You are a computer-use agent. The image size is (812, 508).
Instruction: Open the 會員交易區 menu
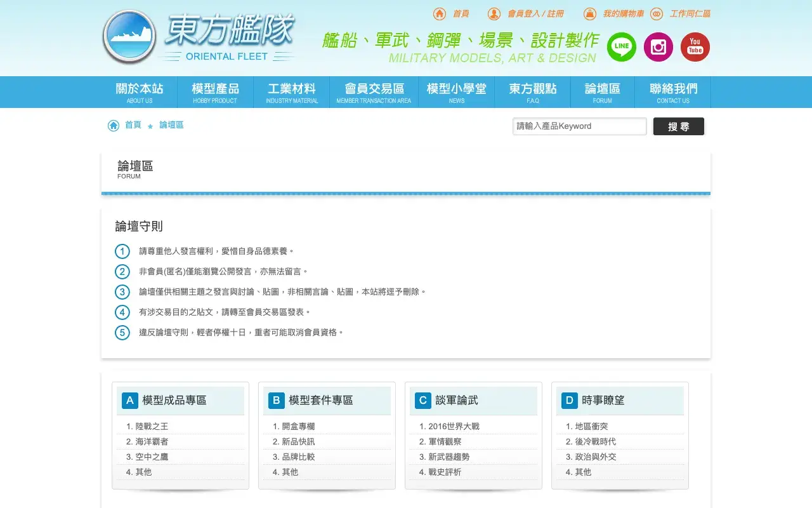[x=374, y=92]
